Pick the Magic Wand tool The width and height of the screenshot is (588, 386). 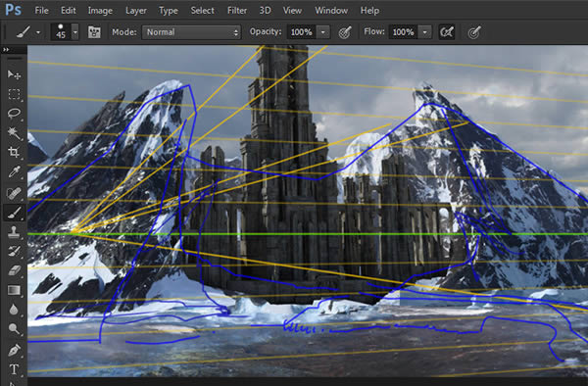coord(14,132)
